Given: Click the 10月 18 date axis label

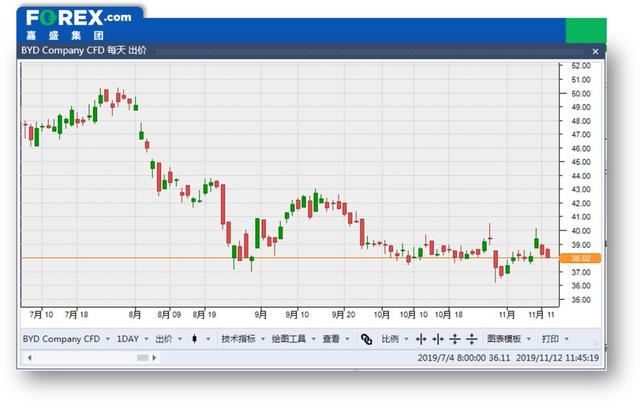Looking at the screenshot, I should tap(449, 315).
